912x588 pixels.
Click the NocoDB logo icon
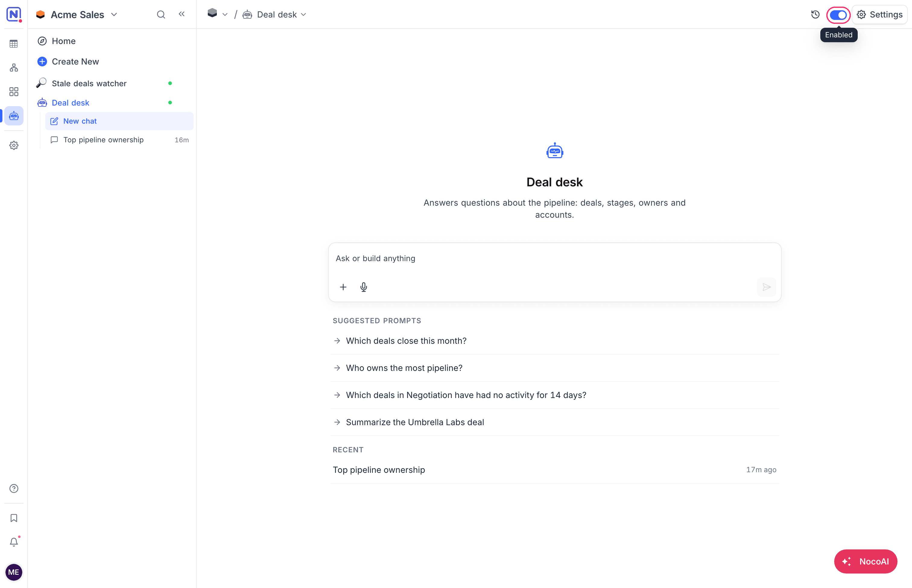click(x=14, y=14)
